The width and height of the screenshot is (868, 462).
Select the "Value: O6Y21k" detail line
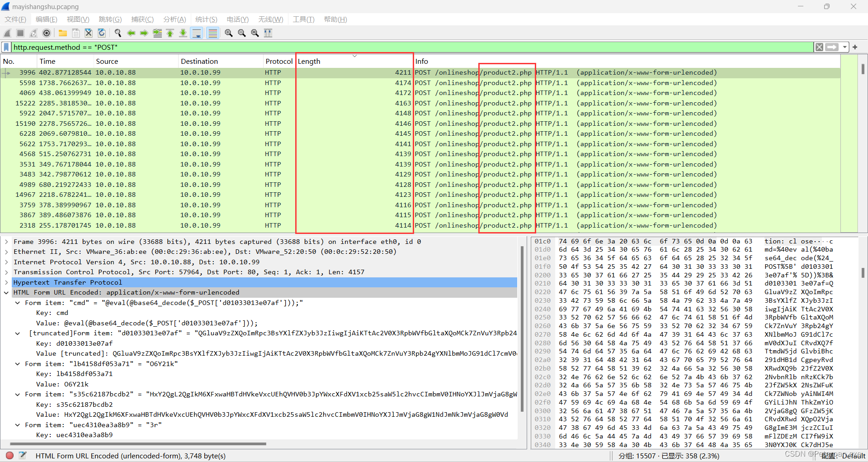(62, 384)
